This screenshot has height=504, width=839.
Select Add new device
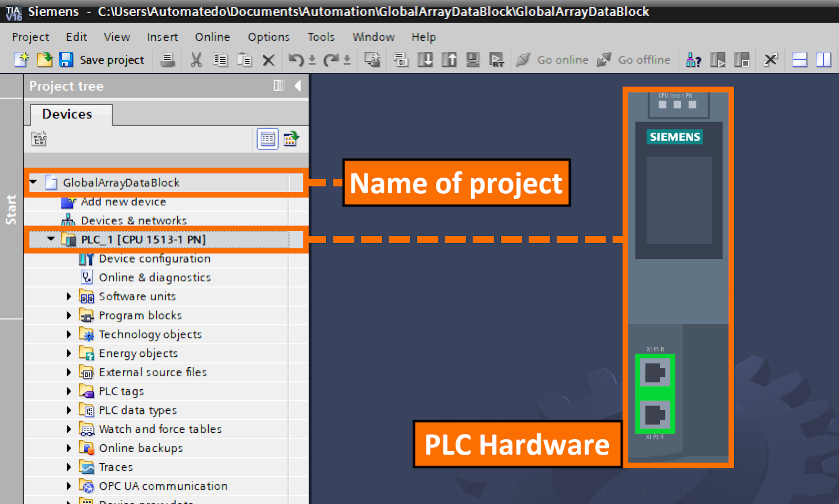coord(123,202)
